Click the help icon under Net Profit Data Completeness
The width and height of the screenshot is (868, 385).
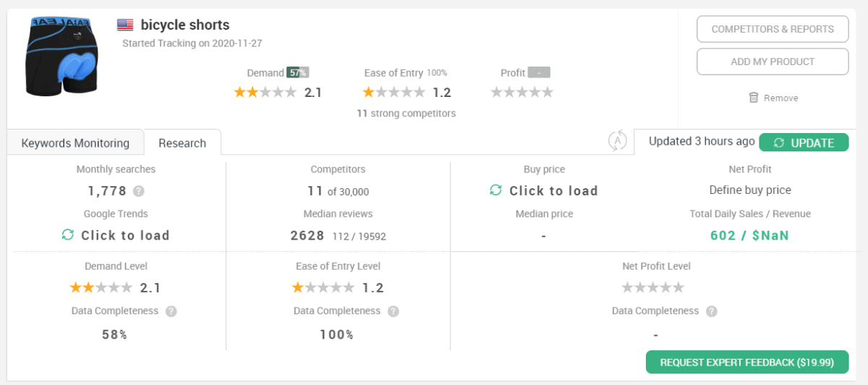point(712,312)
